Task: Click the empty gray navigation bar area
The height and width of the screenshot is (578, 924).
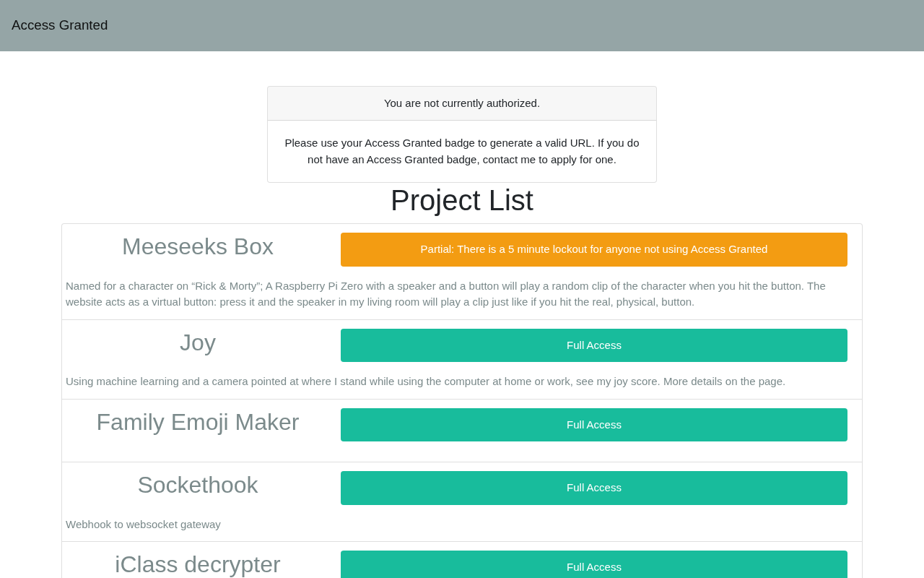Action: [x=505, y=25]
